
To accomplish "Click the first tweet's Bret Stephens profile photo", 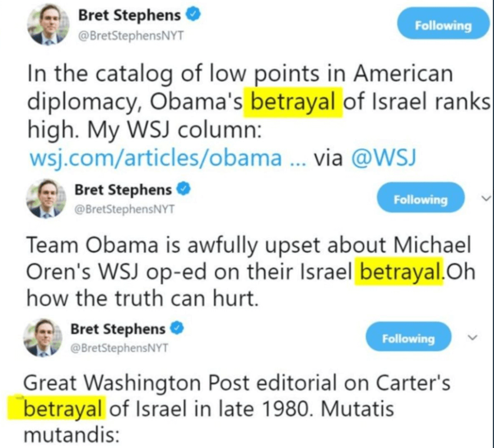I will point(48,24).
